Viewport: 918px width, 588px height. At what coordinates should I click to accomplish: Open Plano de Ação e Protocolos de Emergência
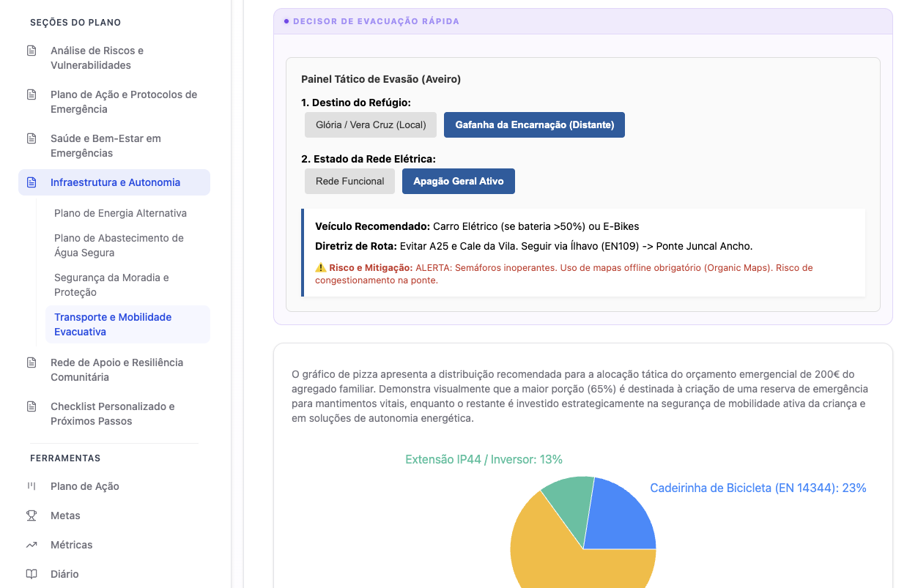point(114,102)
